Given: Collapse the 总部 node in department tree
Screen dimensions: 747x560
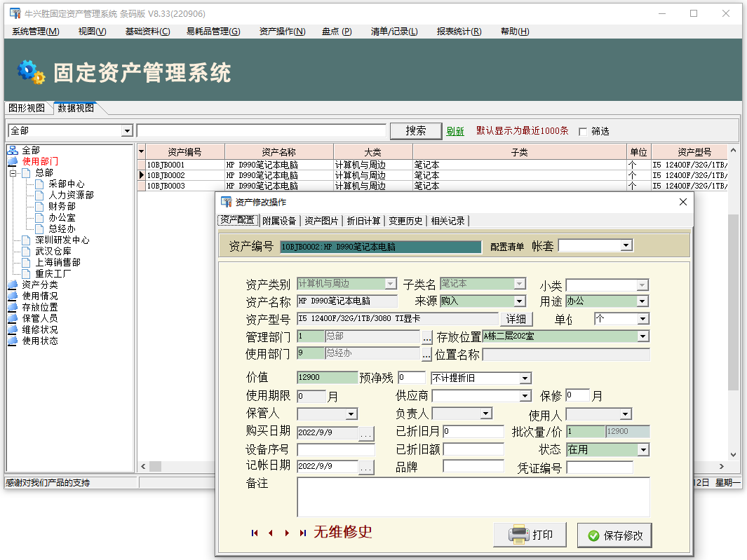Looking at the screenshot, I should tap(14, 172).
